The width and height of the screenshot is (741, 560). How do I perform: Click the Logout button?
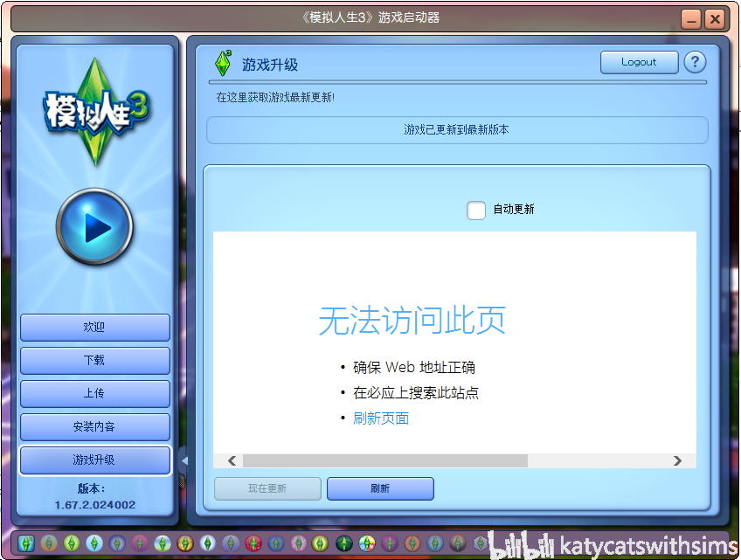(x=639, y=62)
